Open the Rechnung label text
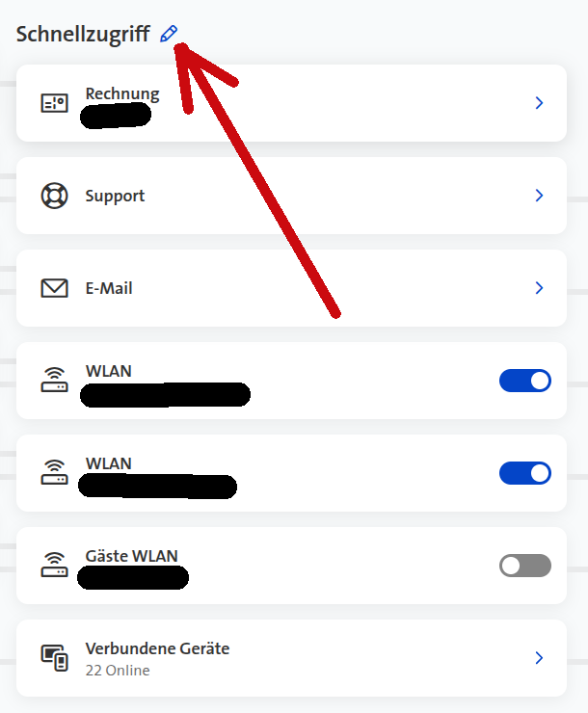The height and width of the screenshot is (713, 588). 122,94
